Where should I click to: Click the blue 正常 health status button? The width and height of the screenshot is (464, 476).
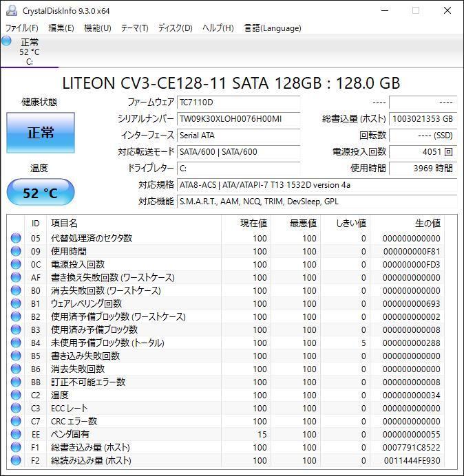pos(41,133)
